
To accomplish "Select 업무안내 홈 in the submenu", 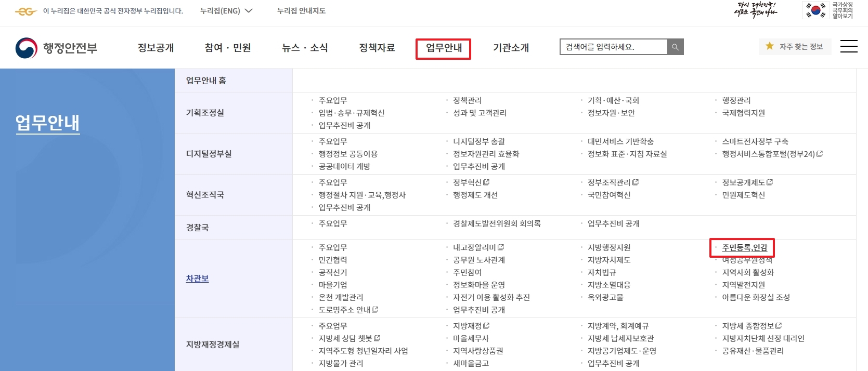I will pos(206,81).
